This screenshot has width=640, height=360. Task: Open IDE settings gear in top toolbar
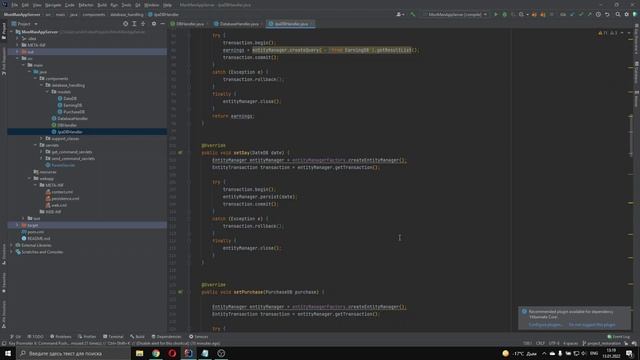[x=627, y=14]
